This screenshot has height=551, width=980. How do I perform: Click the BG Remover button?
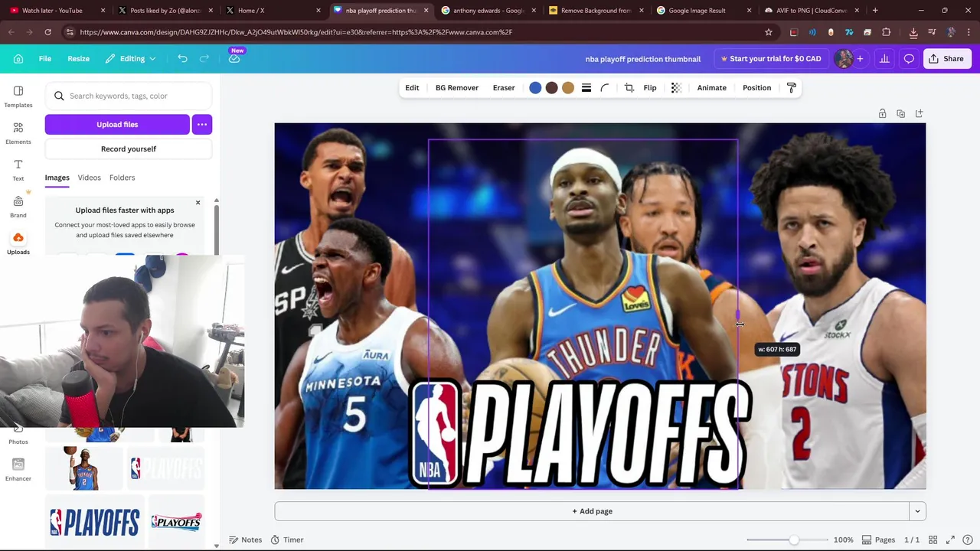click(x=457, y=88)
